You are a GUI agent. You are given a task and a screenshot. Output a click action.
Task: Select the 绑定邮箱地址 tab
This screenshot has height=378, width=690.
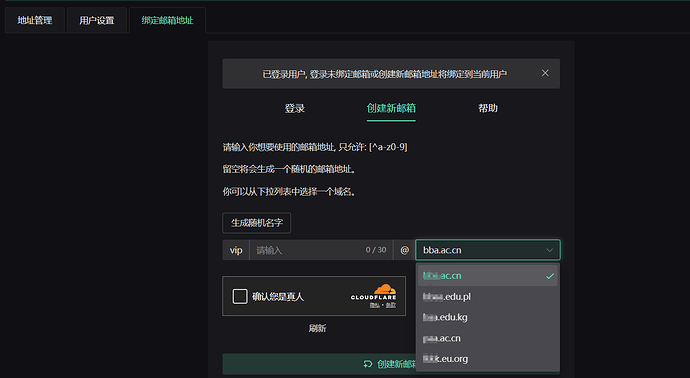point(167,20)
